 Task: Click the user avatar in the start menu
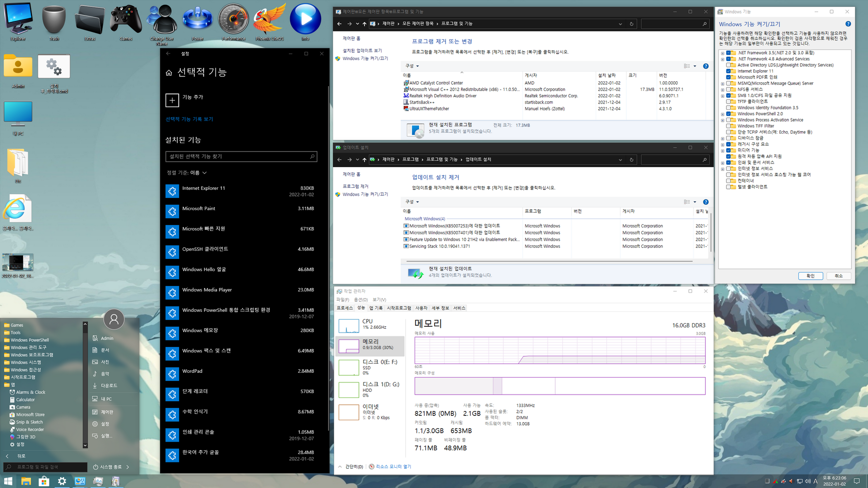point(114,319)
